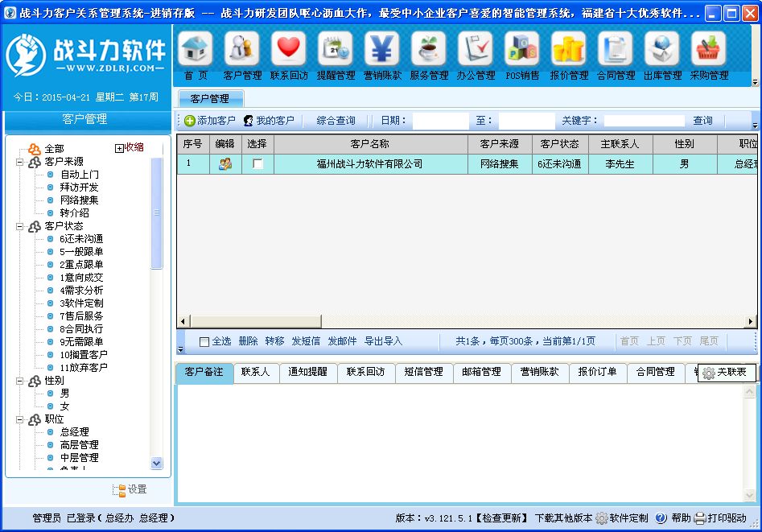Image resolution: width=762 pixels, height=532 pixels.
Task: Open the 合同管理 document icon
Action: coord(616,48)
